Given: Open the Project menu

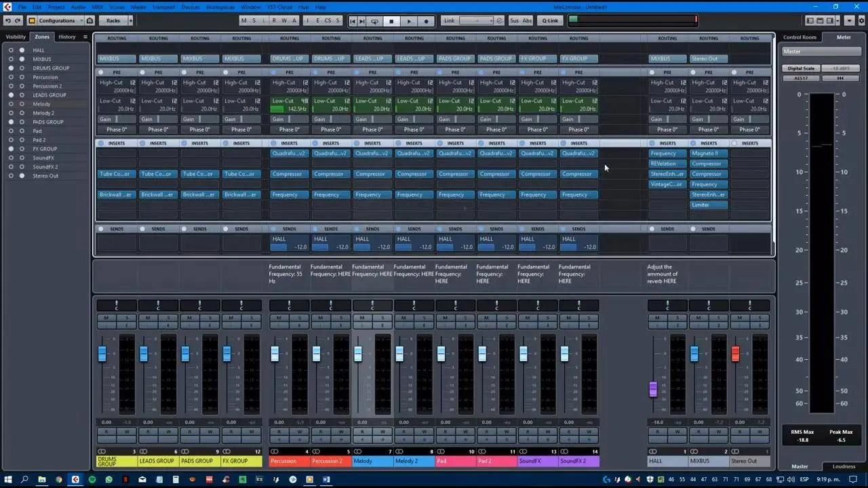Looking at the screenshot, I should point(56,7).
